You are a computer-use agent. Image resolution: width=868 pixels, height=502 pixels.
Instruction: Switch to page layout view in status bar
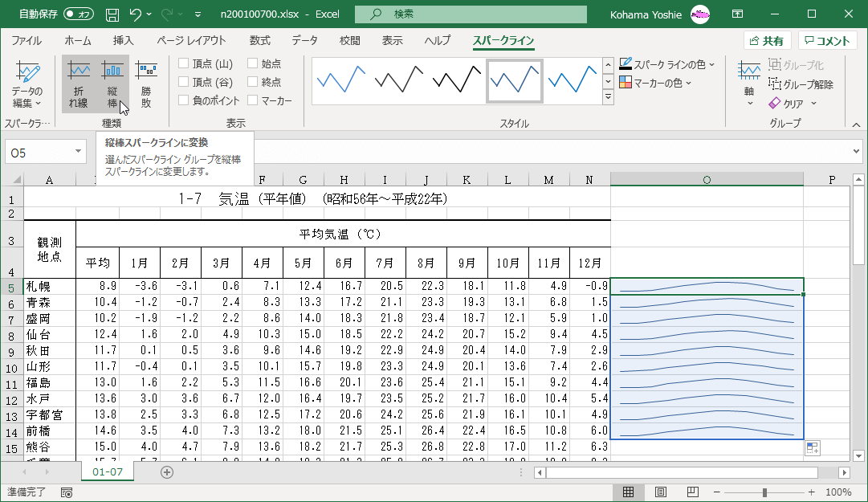pos(660,492)
